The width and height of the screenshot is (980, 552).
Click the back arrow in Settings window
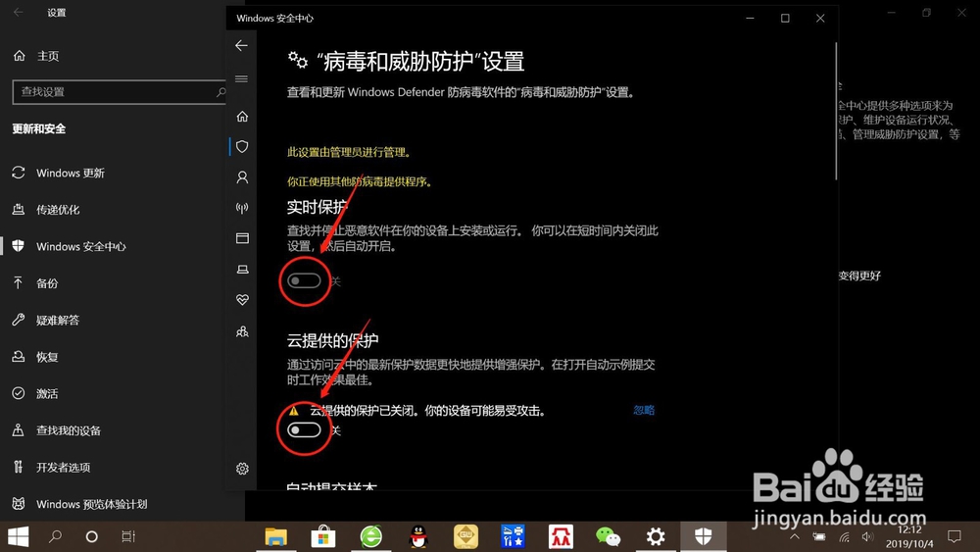(x=18, y=13)
